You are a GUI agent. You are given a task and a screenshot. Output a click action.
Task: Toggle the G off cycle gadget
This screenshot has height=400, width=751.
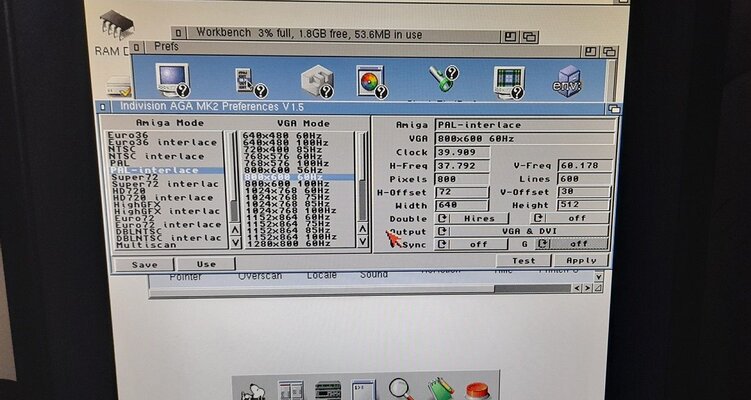click(570, 243)
